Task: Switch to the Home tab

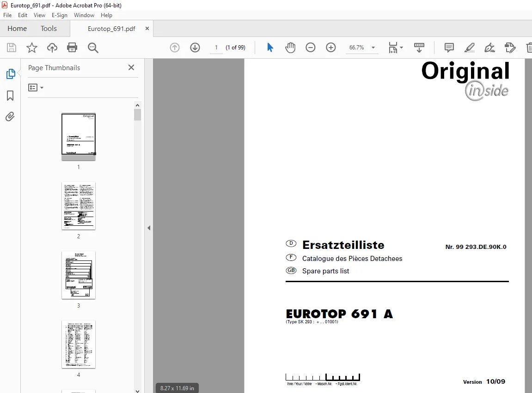Action: click(17, 29)
